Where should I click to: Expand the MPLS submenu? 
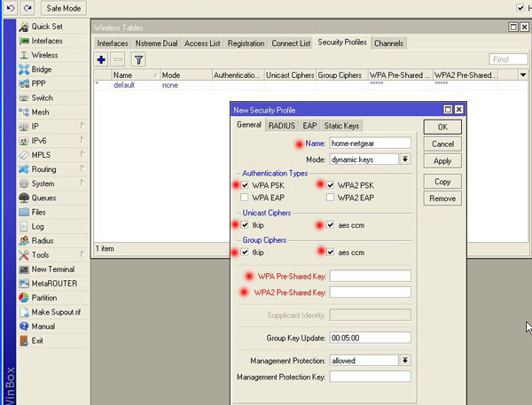pyautogui.click(x=82, y=154)
